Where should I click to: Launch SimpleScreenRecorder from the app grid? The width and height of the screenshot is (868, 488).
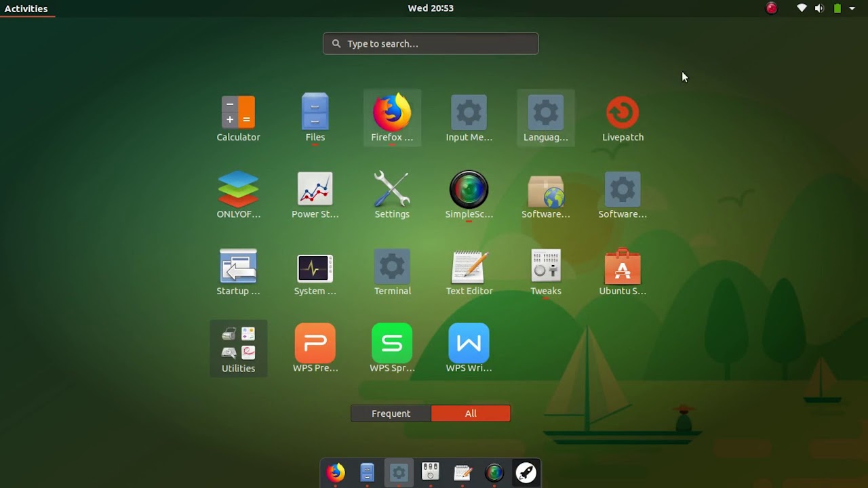tap(469, 195)
